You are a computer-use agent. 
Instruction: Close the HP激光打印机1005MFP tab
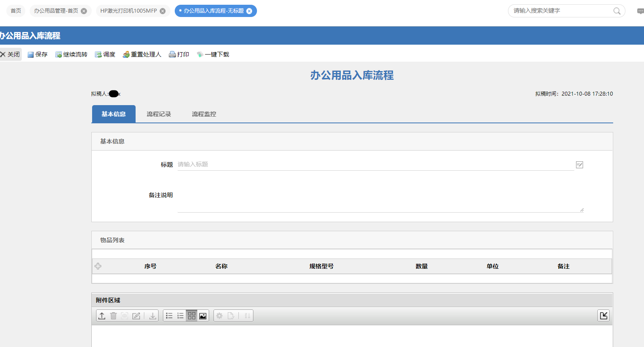162,11
